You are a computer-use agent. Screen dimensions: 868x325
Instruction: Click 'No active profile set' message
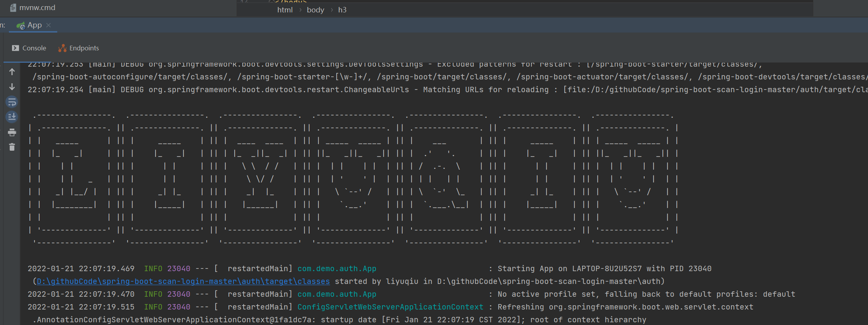(646, 294)
